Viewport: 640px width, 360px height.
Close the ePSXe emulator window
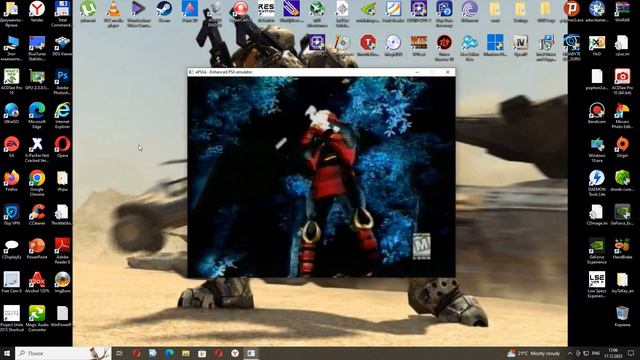click(x=447, y=72)
